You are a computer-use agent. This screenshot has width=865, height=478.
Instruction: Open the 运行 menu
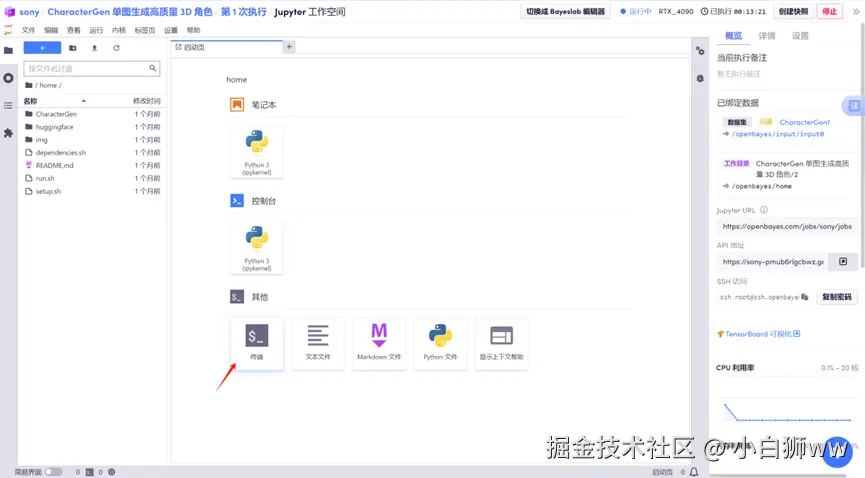[x=96, y=30]
